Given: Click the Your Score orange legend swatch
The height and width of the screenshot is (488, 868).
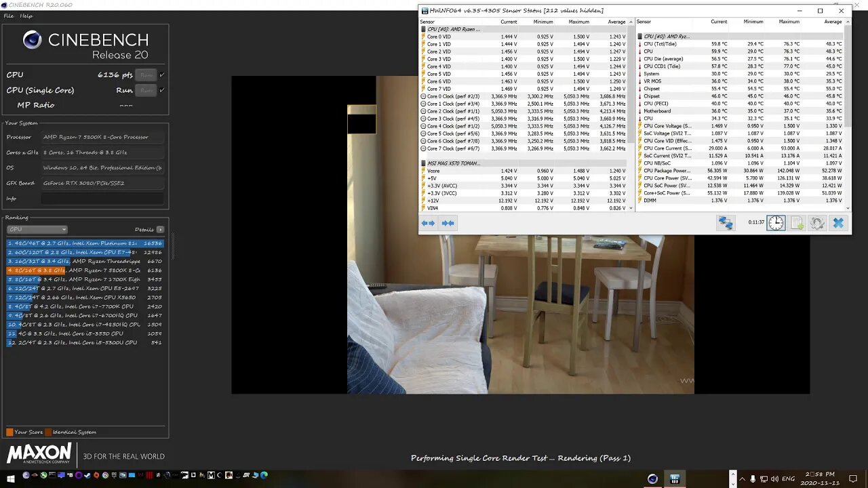Looking at the screenshot, I should tap(9, 432).
